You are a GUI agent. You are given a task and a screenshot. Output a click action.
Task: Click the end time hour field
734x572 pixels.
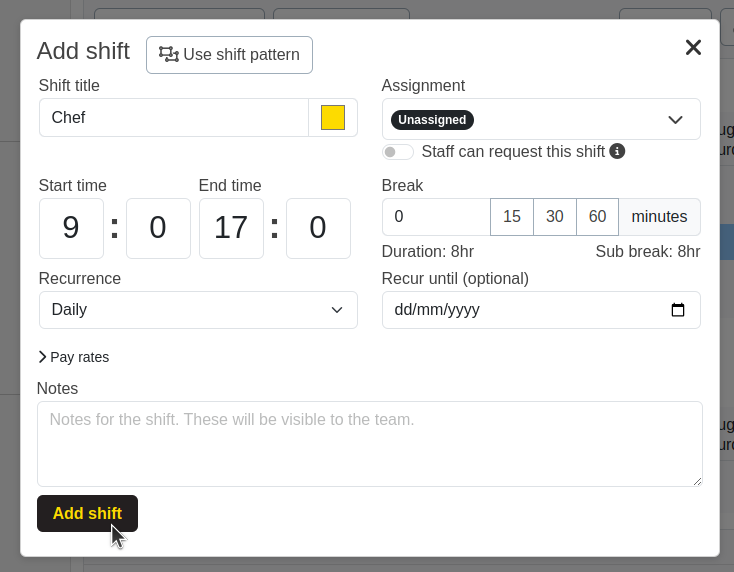[231, 228]
